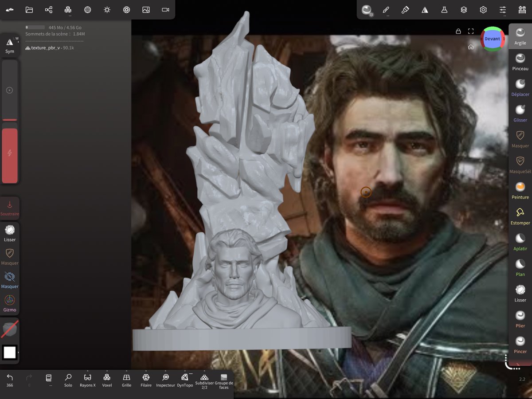The height and width of the screenshot is (399, 532).
Task: Reset view with the home icon
Action: (x=471, y=47)
